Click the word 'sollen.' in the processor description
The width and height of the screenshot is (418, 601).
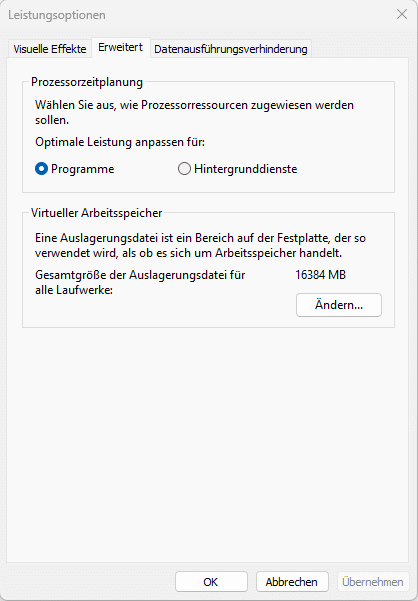click(x=52, y=120)
